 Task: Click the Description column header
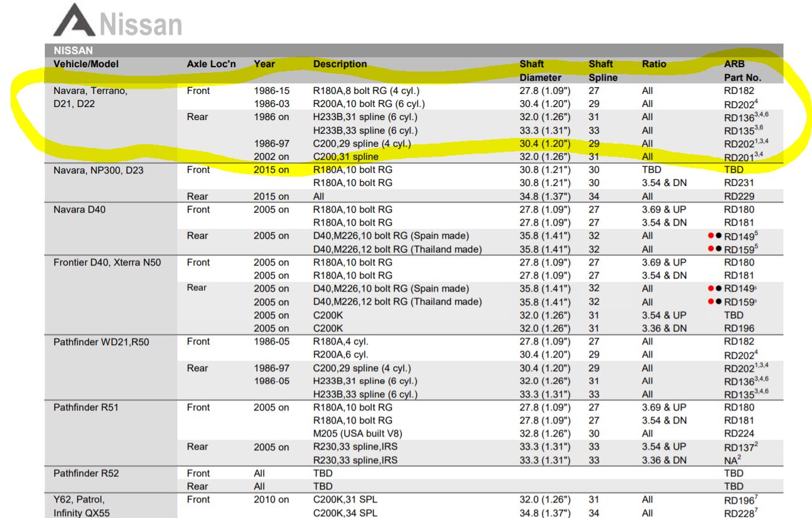(340, 64)
